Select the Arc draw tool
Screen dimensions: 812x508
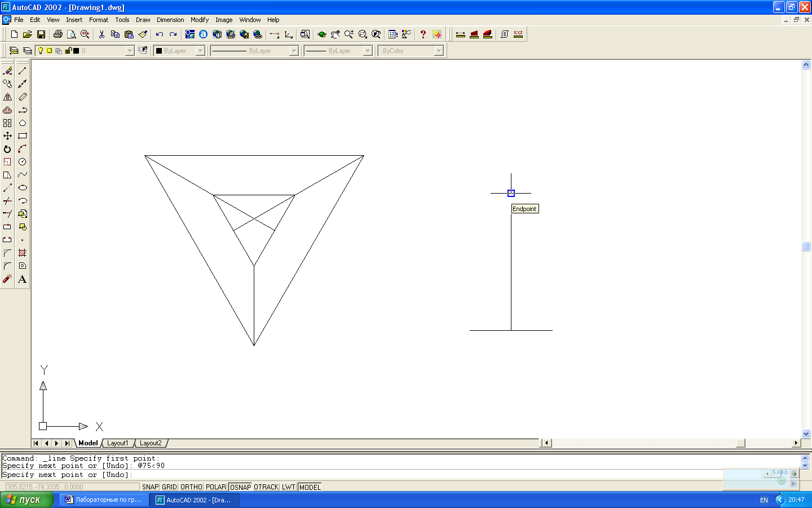click(23, 149)
